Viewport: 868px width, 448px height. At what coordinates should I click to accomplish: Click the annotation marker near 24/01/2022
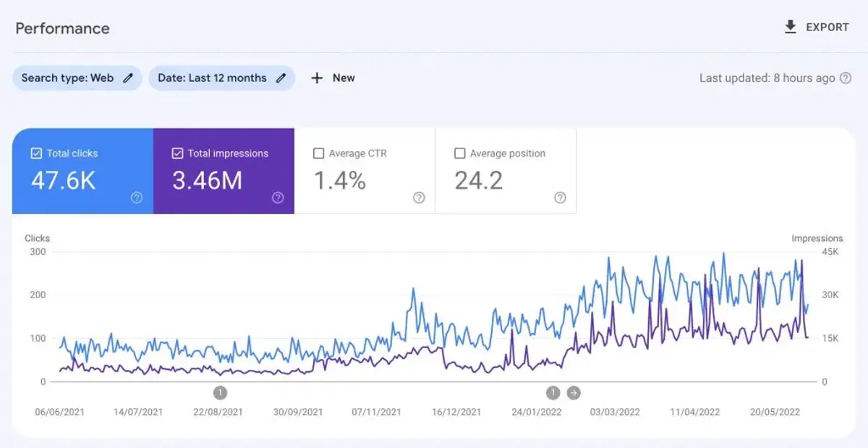[x=553, y=392]
